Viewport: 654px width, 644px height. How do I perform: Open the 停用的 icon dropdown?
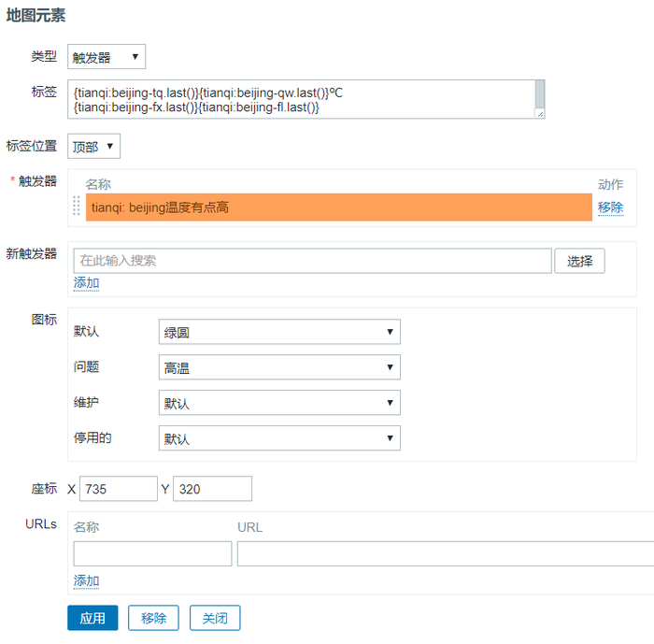pyautogui.click(x=279, y=438)
